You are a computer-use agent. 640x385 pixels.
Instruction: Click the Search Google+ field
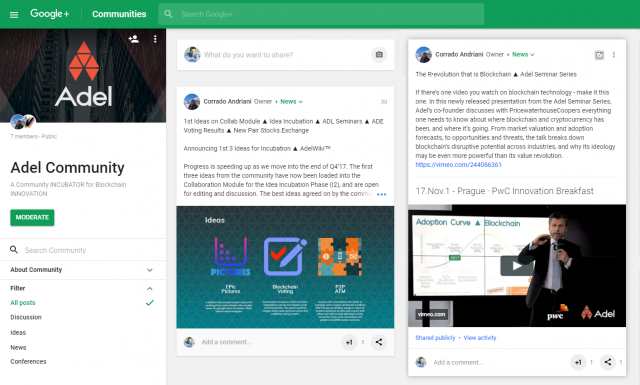[x=321, y=14]
